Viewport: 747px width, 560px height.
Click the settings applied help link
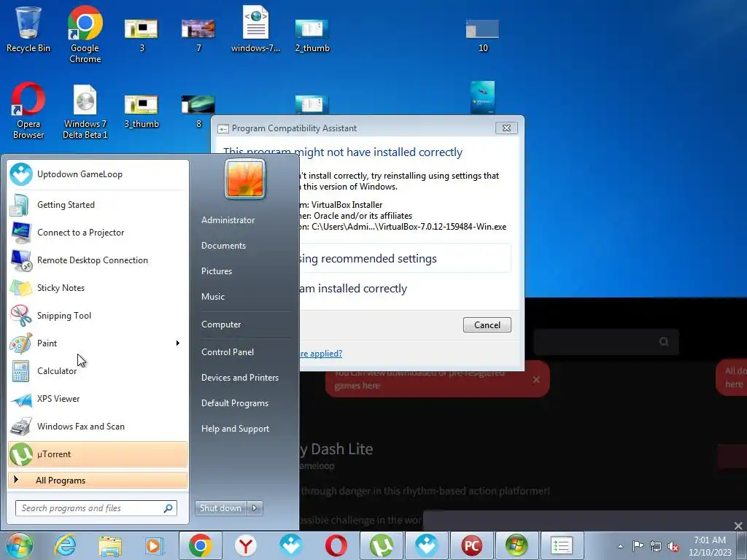pos(321,354)
